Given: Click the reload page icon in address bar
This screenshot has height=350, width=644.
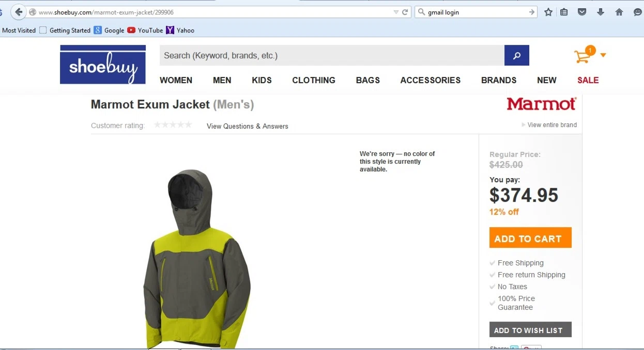Looking at the screenshot, I should tap(405, 12).
